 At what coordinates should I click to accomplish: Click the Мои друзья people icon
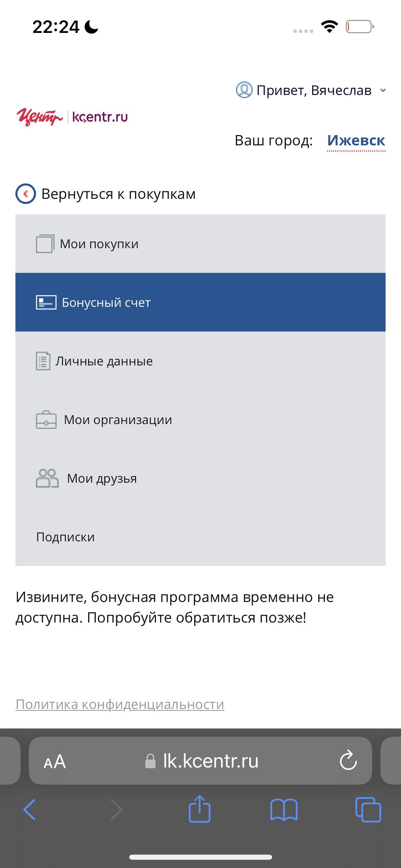(x=47, y=478)
